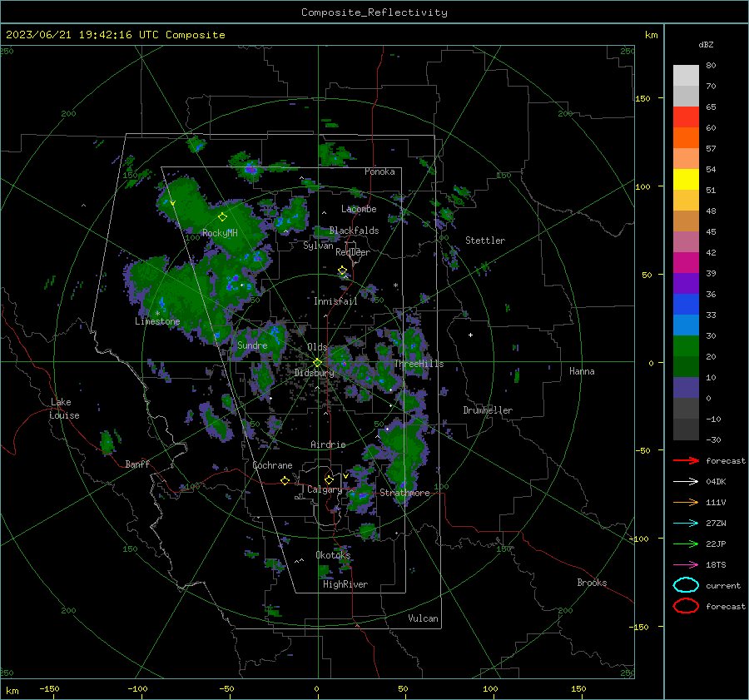This screenshot has width=749, height=700.
Task: Click the green 22JP arrow in legend
Action: [686, 544]
